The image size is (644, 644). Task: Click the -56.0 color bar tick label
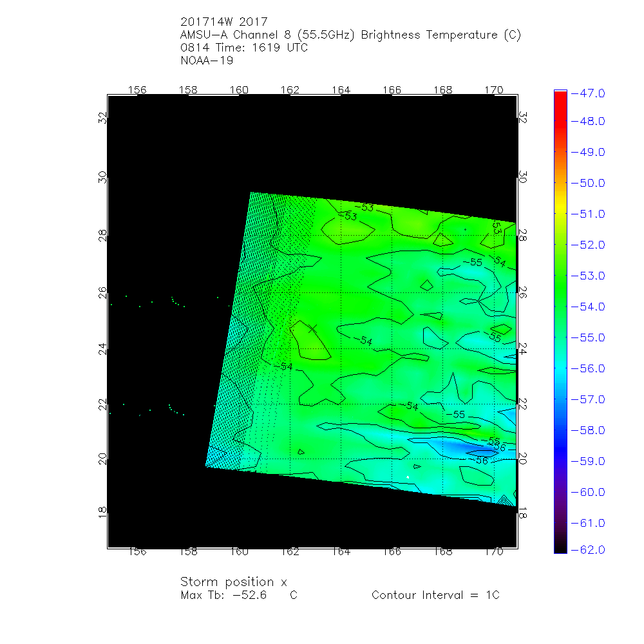tap(588, 369)
